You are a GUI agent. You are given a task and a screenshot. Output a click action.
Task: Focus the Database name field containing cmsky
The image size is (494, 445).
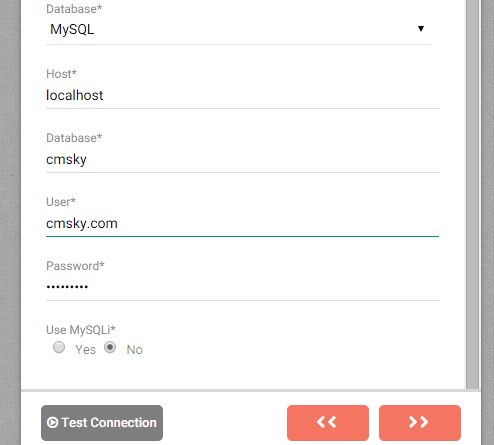(x=242, y=159)
